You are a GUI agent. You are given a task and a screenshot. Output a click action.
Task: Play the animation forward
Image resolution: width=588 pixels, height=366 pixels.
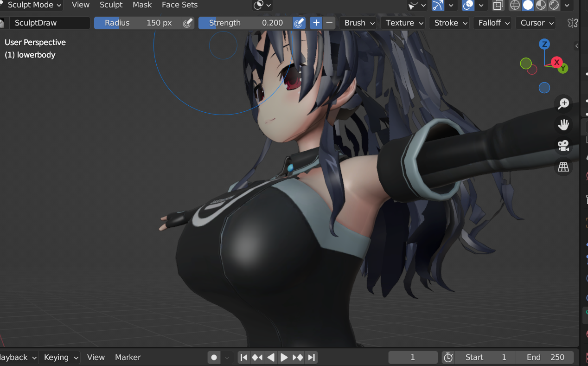[284, 357]
